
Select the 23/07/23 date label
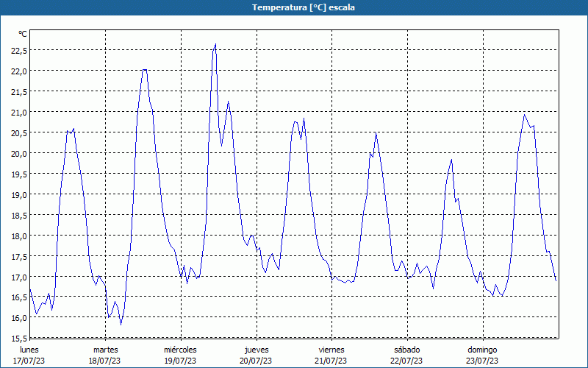482,361
